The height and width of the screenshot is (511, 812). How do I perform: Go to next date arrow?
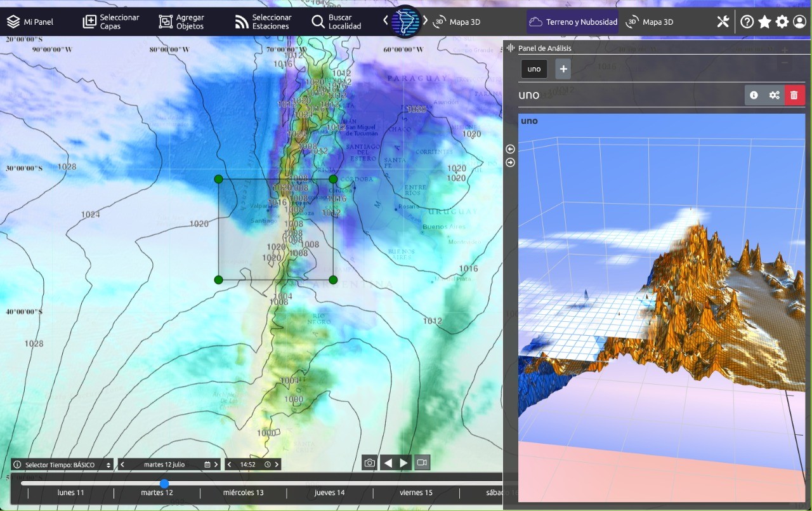click(216, 465)
